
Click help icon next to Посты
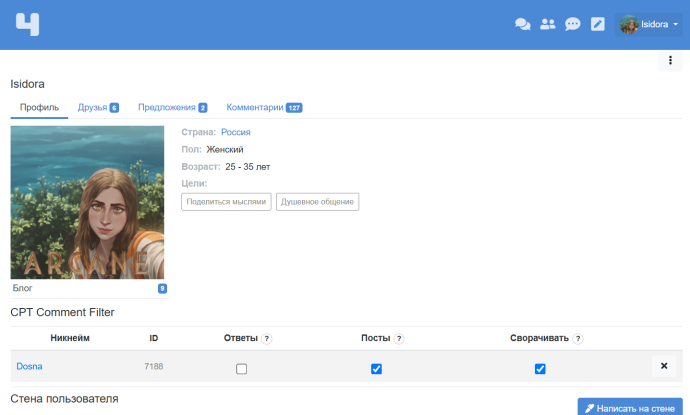click(x=399, y=339)
